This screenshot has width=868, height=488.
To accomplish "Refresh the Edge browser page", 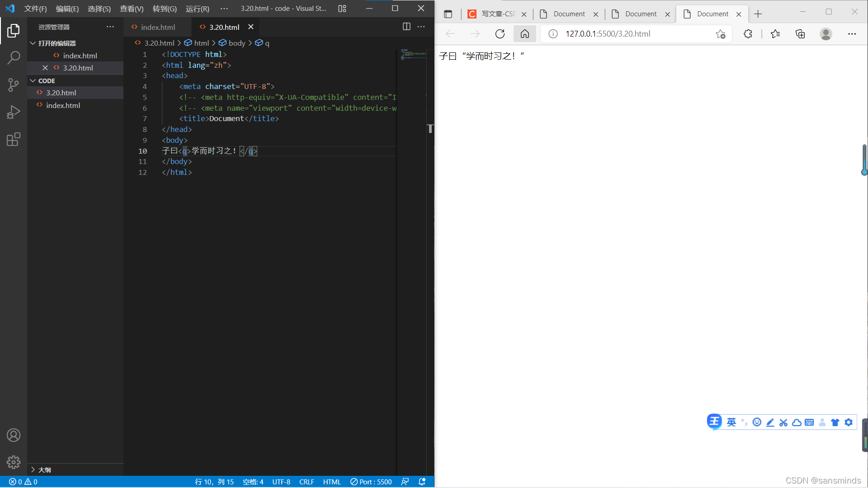I will click(500, 34).
